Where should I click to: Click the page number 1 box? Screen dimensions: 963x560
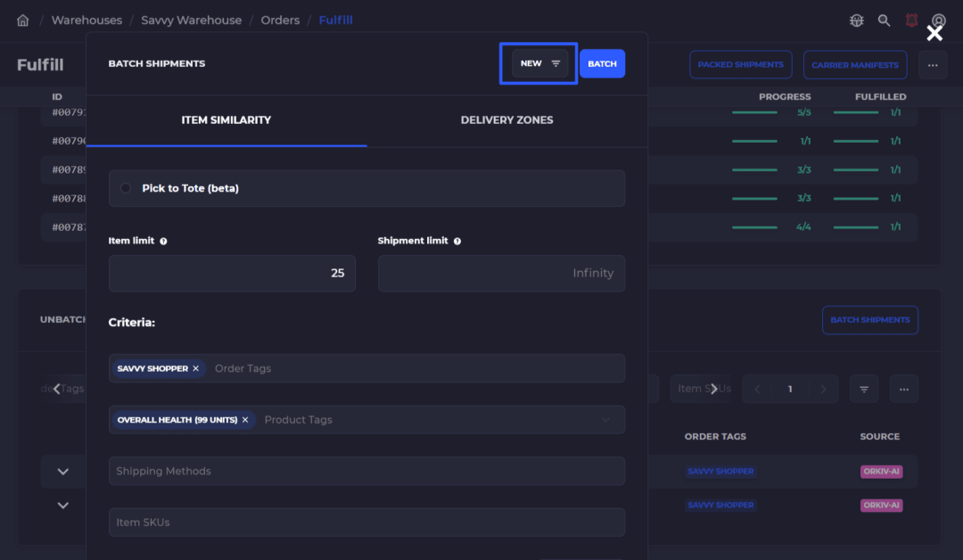coord(790,390)
